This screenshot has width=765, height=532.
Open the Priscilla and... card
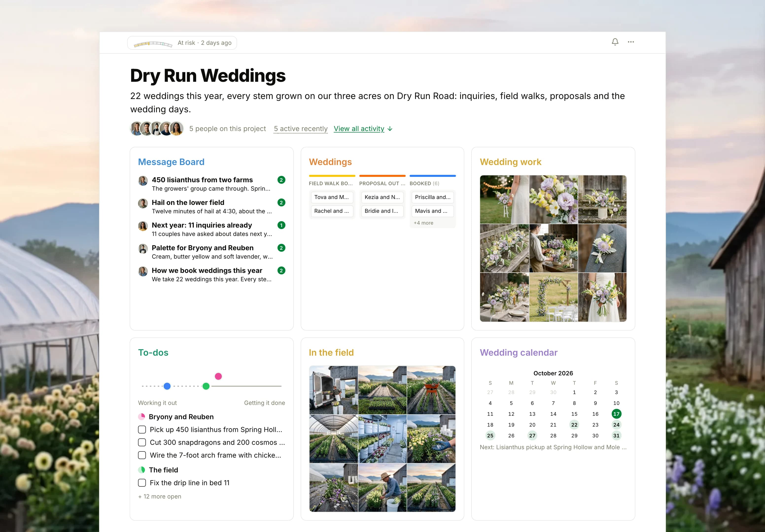point(433,197)
